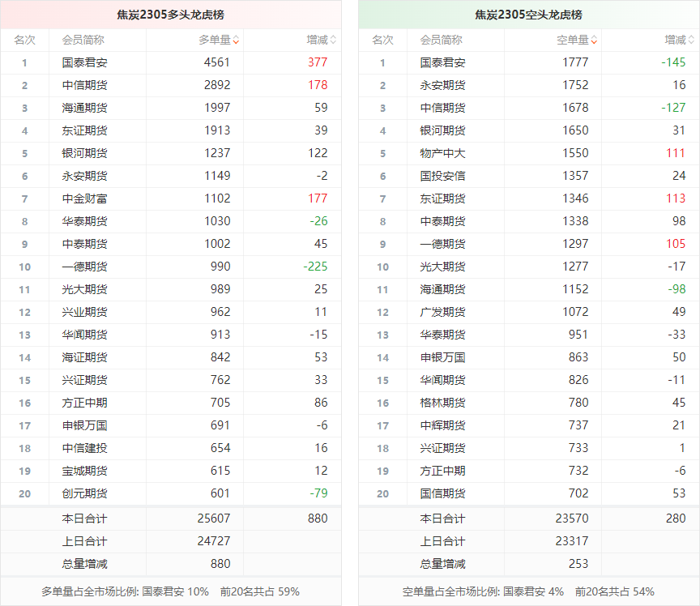This screenshot has height=606, width=700.
Task: Click 国投安信 member name
Action: (442, 176)
